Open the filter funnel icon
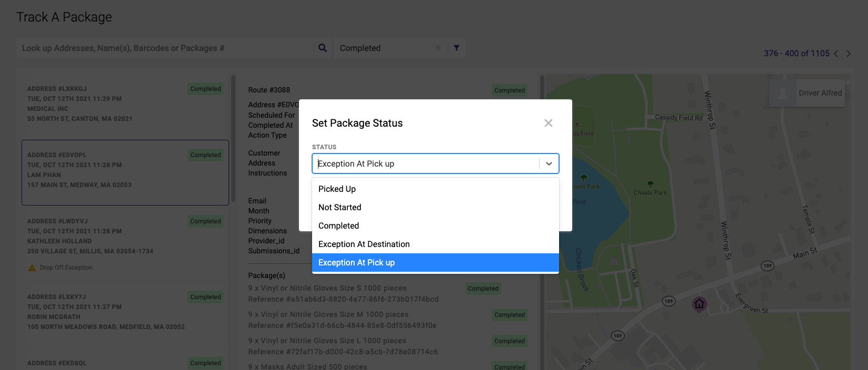 (457, 48)
